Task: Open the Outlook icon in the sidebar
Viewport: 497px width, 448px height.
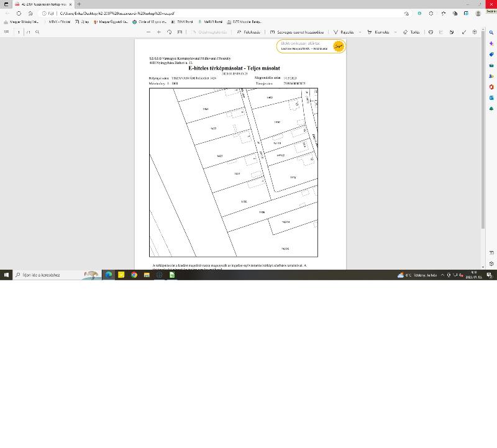Action: tap(491, 98)
